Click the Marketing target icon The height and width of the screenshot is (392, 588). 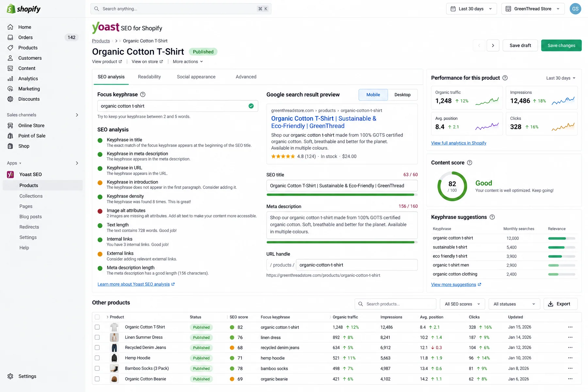click(10, 89)
